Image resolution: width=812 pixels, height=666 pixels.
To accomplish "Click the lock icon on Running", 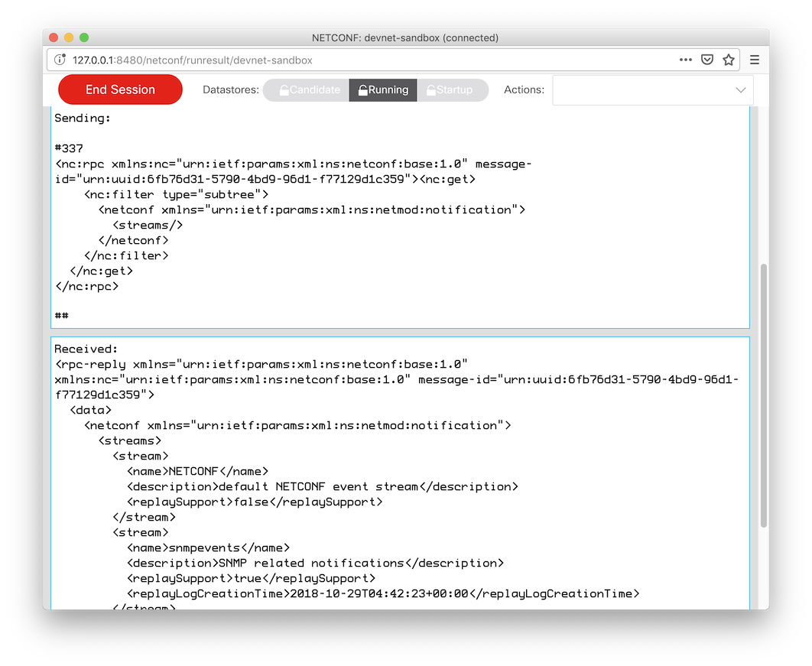I will coord(363,90).
